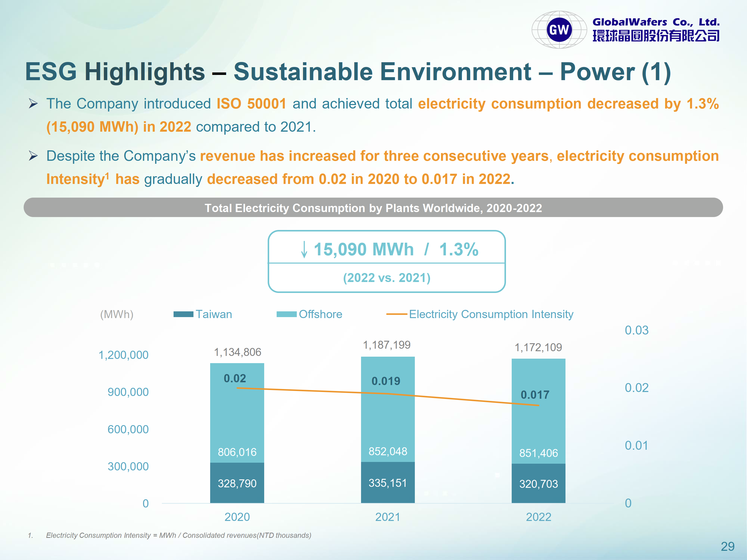Select the slide title 'ESG Highlights – Sustainable Environment'
The image size is (747, 560).
278,72
